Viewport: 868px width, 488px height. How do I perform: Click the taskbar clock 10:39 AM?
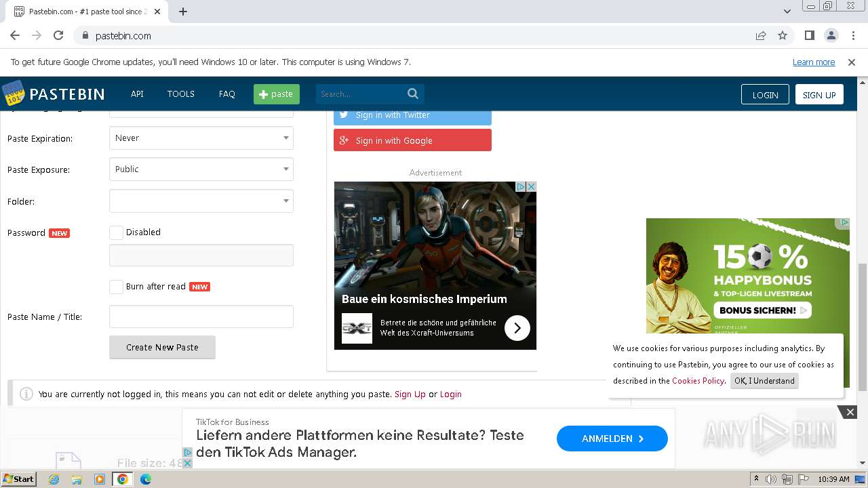(833, 479)
